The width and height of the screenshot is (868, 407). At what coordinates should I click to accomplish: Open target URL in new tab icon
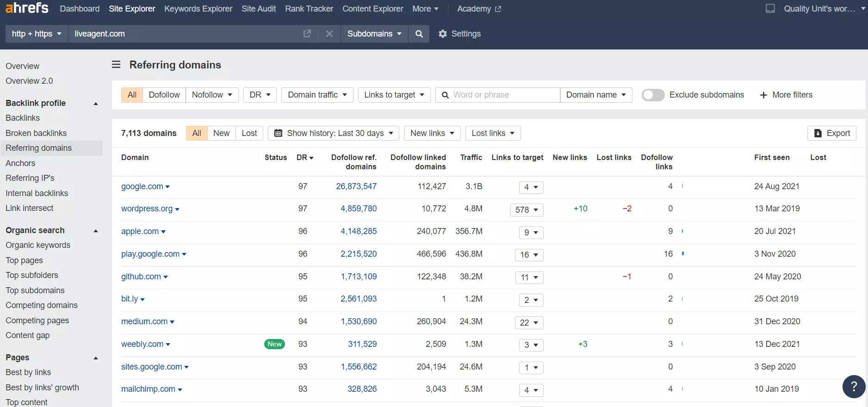[307, 34]
